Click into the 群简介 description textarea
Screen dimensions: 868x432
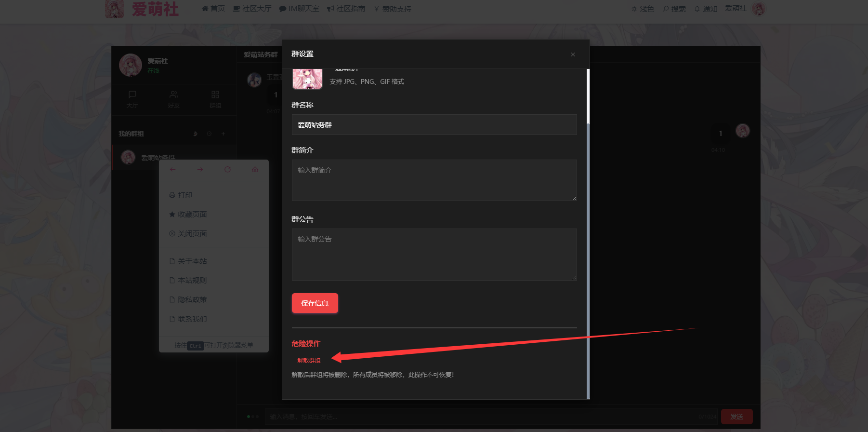click(x=434, y=180)
